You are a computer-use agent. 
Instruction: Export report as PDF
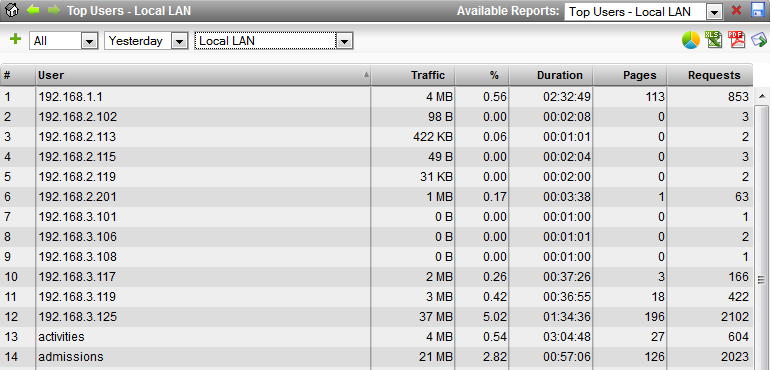[x=737, y=39]
